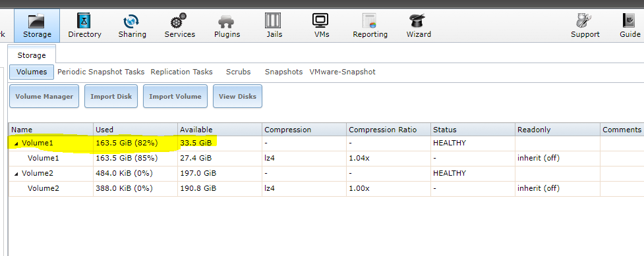Viewport: 644px width, 256px height.
Task: Click the Volume Manager button
Action: coord(44,96)
